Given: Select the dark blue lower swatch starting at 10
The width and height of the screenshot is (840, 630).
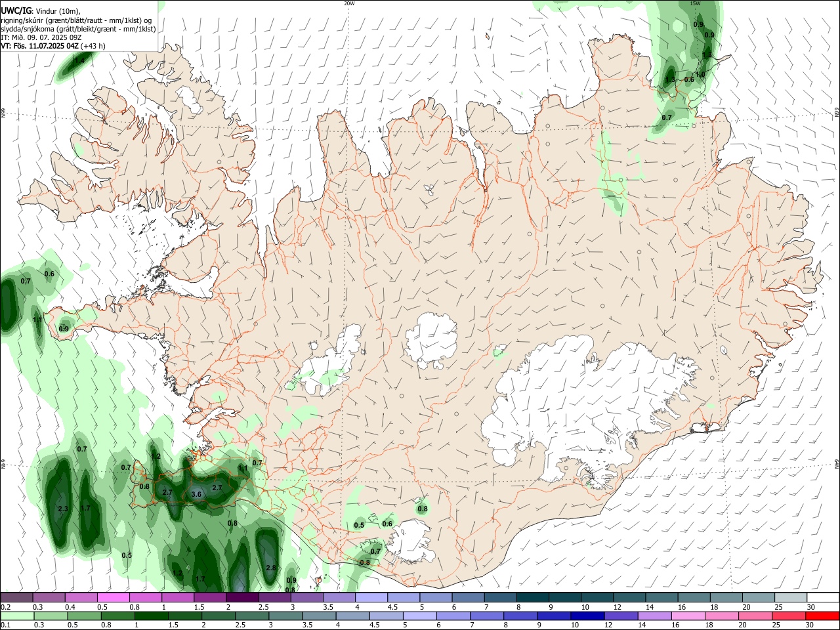Looking at the screenshot, I should pos(587,616).
